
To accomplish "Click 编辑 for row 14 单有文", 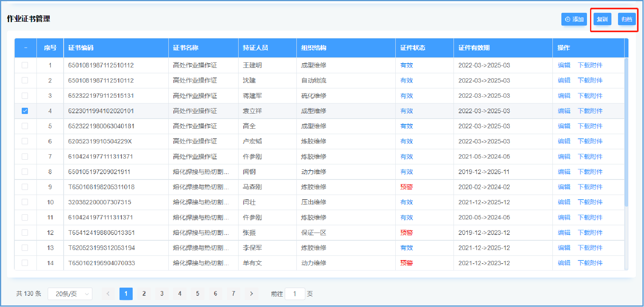I will click(564, 263).
